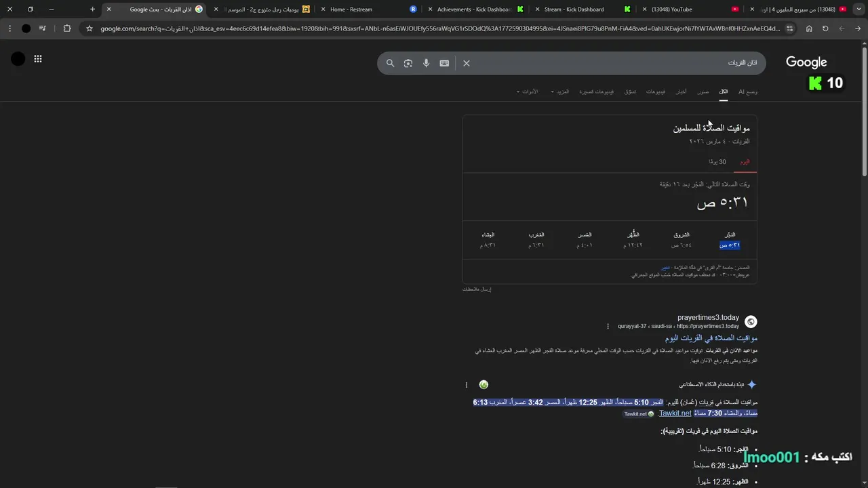Click the highlighted الفجر time ٥:٣١ ص

[730, 245]
